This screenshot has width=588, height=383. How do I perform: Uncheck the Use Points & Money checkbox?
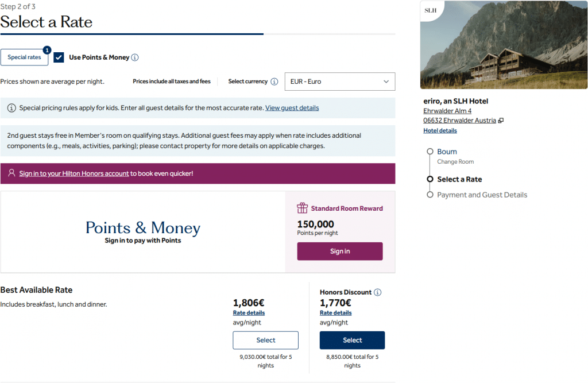59,57
